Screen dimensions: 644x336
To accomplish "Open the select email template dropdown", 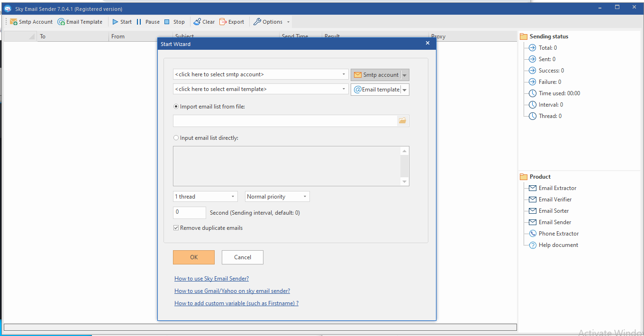I will tap(344, 89).
